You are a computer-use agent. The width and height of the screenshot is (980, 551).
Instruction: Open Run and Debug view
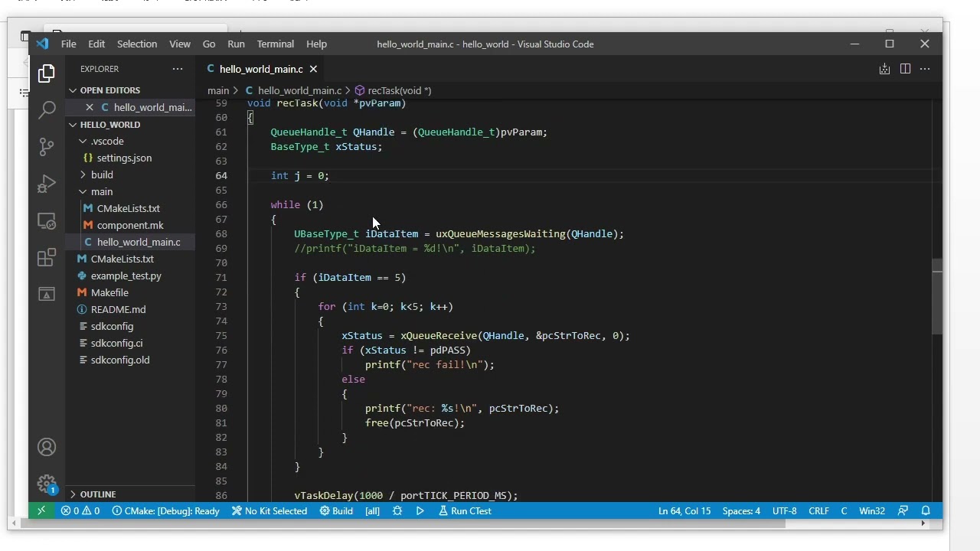pos(47,184)
